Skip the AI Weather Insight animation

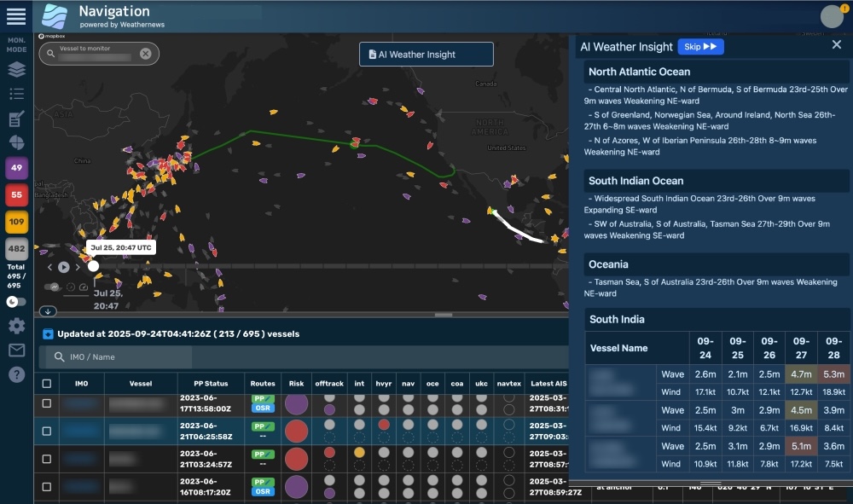coord(700,47)
